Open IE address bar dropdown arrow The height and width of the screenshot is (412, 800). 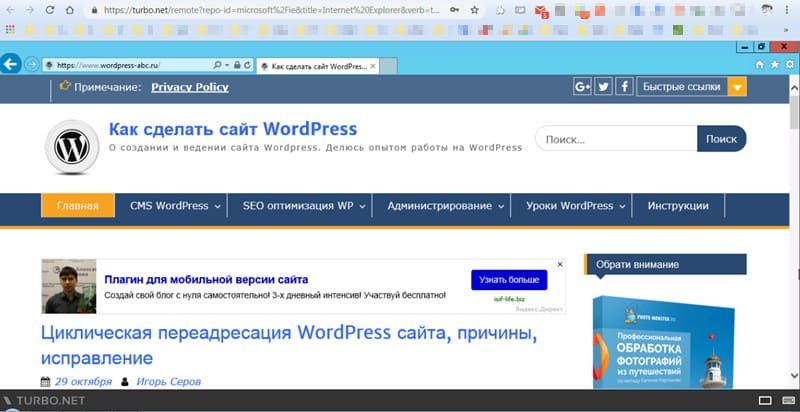pos(227,65)
